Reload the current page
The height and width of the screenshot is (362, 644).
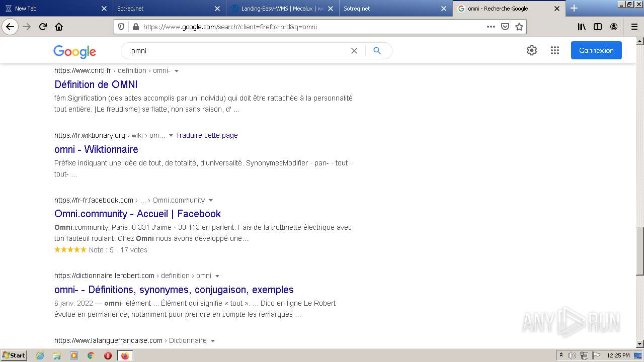[x=43, y=27]
